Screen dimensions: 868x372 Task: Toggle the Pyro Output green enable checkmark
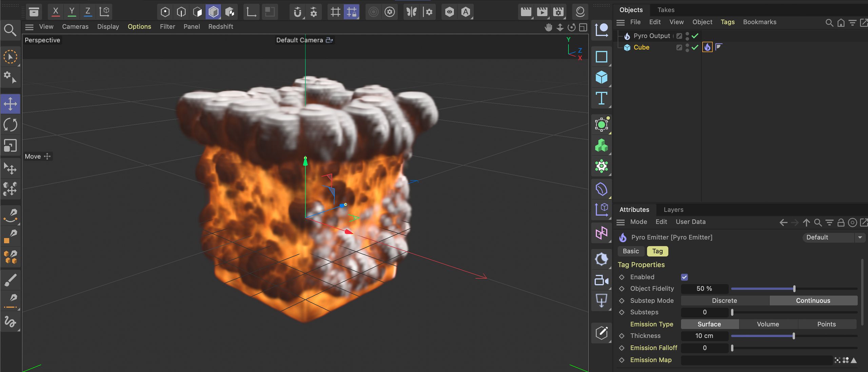[695, 36]
